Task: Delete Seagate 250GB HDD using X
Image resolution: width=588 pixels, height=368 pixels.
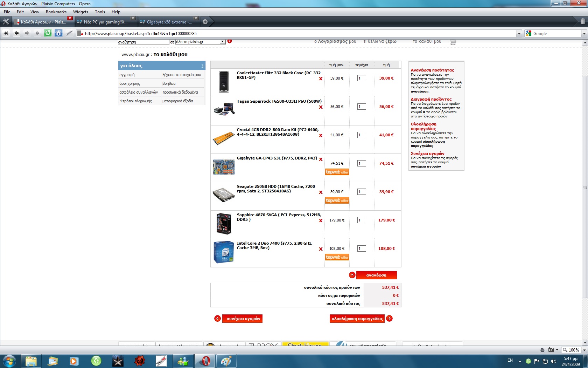Action: (x=321, y=192)
